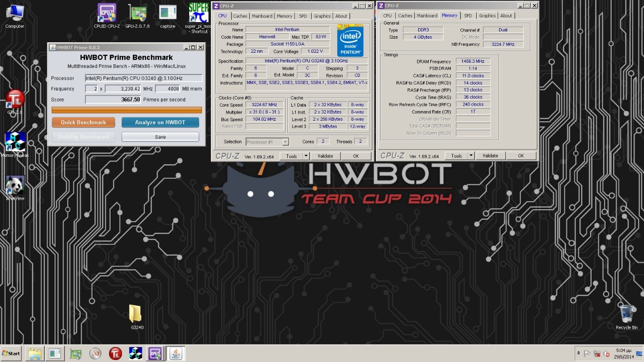Click the FSB:DRAM 1:14 value
The height and width of the screenshot is (362, 644).
pyautogui.click(x=472, y=68)
